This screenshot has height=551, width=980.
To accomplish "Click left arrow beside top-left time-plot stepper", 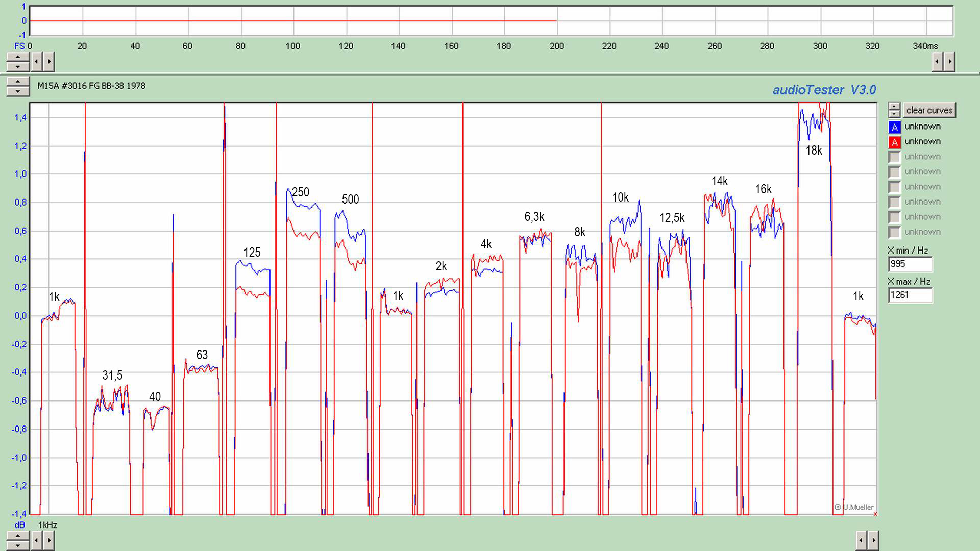I will (x=37, y=62).
